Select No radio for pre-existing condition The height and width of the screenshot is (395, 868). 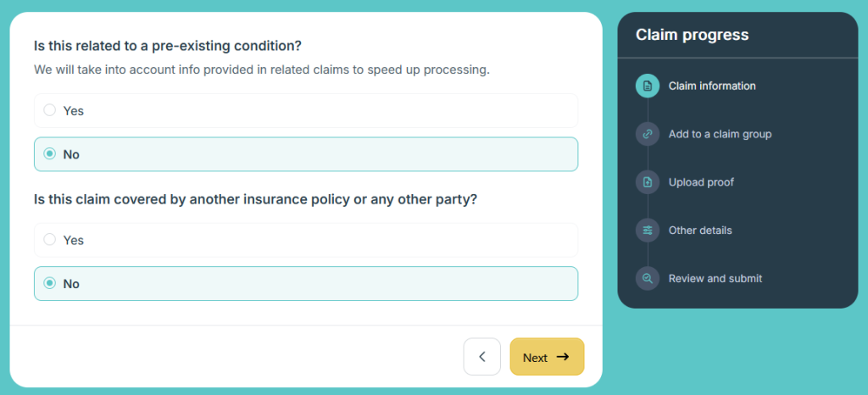tap(50, 154)
